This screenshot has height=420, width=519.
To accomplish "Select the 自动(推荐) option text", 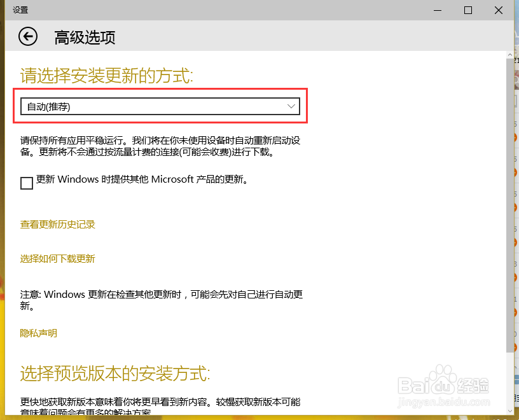I will coord(43,106).
